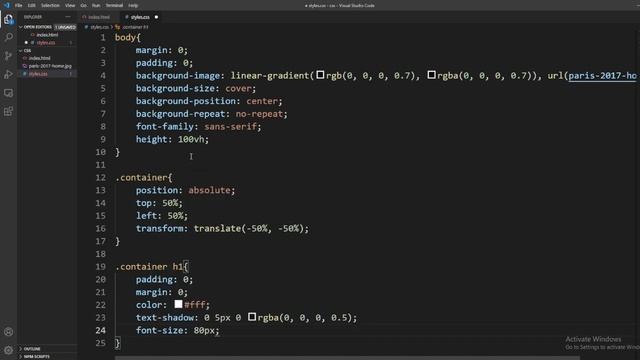The image size is (640, 360).
Task: Click 'transform: translate(-50%, -50%);' text
Action: coord(222,229)
